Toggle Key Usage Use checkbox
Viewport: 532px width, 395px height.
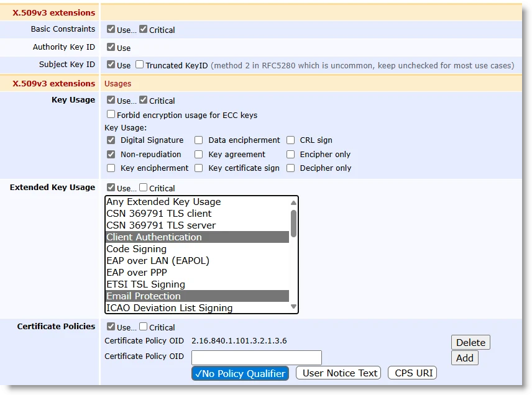click(111, 100)
